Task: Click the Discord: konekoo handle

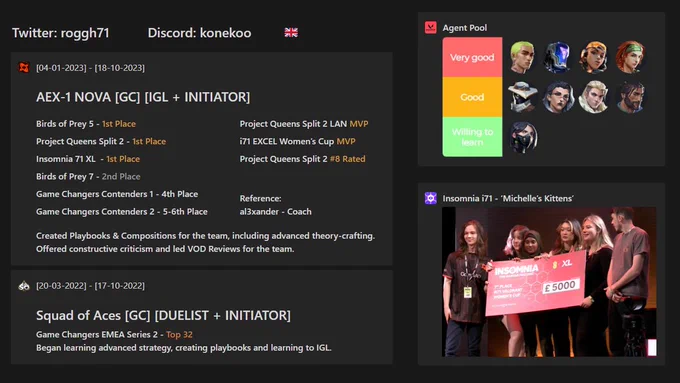Action: [x=199, y=33]
